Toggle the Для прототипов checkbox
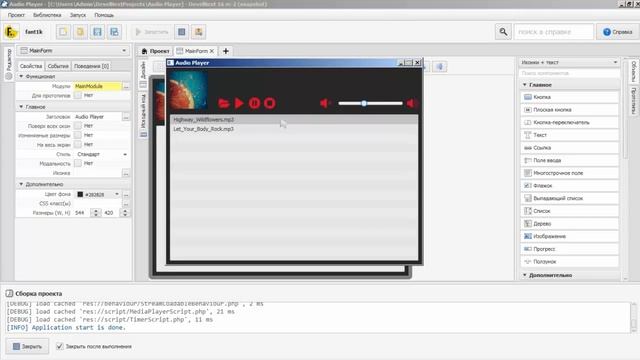640x360 pixels. click(78, 96)
